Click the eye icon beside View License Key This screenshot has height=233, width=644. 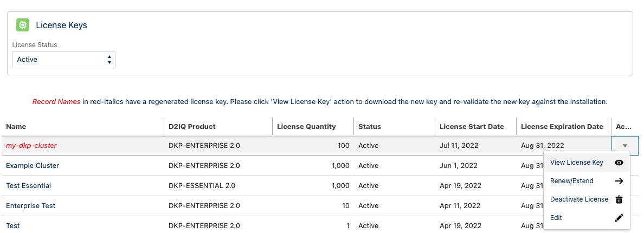pyautogui.click(x=619, y=163)
